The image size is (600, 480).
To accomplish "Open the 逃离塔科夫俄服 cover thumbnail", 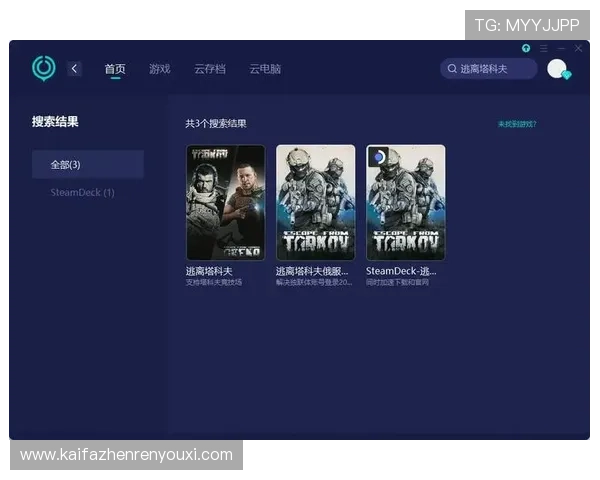I will (x=316, y=202).
